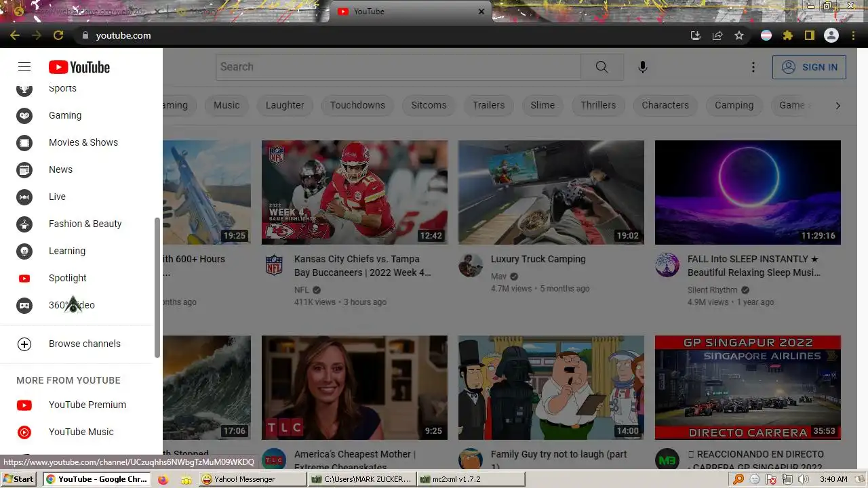Click the volume speaker icon in tray
Viewport: 868px width, 488px height.
tap(804, 479)
